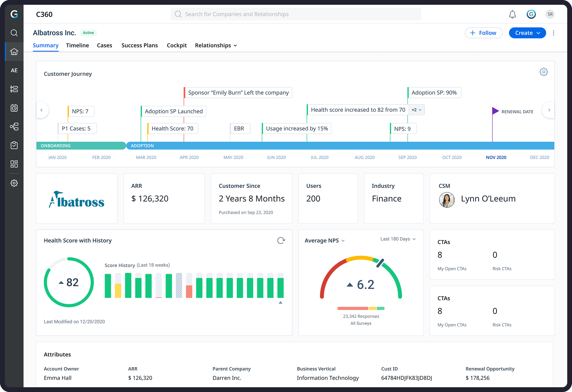Select the home icon in sidebar
The width and height of the screenshot is (572, 392).
(x=14, y=52)
